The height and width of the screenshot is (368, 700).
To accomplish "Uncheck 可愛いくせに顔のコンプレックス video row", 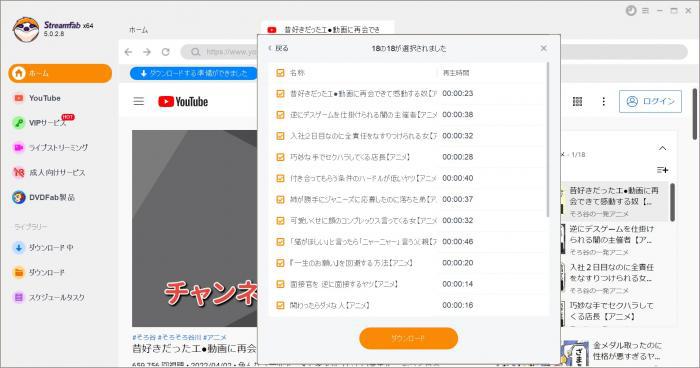I will pos(280,221).
